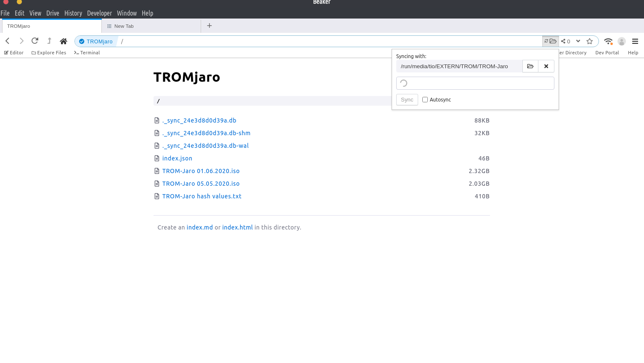The width and height of the screenshot is (644, 363).
Task: Open TROM-Jaro 05.05.2020.iso
Action: coord(201,184)
